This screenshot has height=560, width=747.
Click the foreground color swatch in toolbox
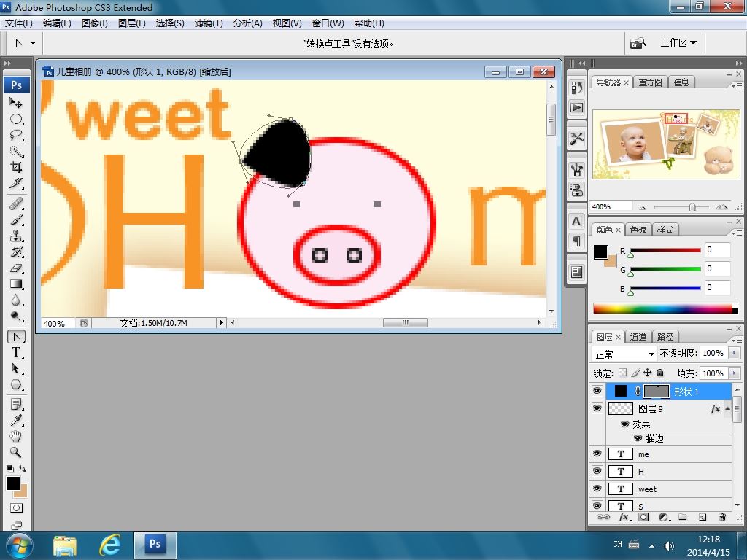[x=13, y=483]
